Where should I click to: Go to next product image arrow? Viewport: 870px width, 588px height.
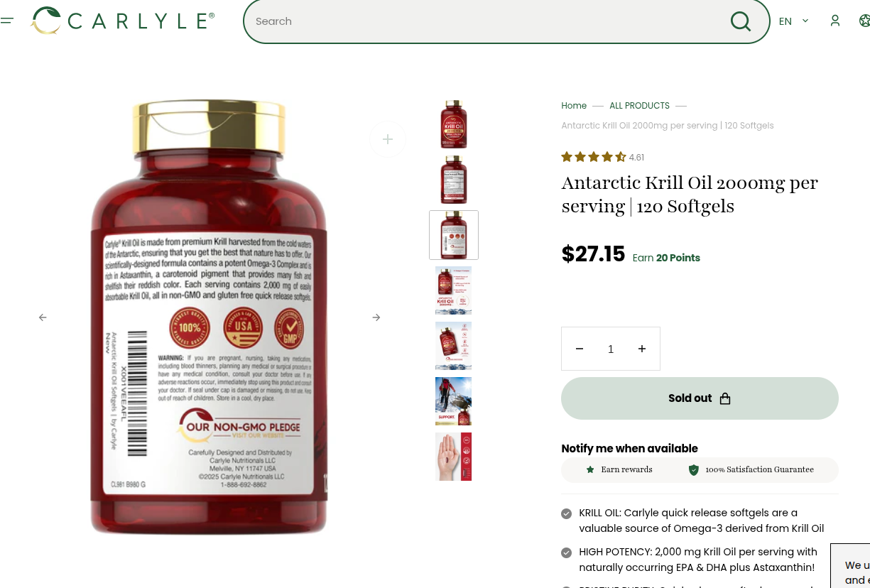click(x=376, y=317)
